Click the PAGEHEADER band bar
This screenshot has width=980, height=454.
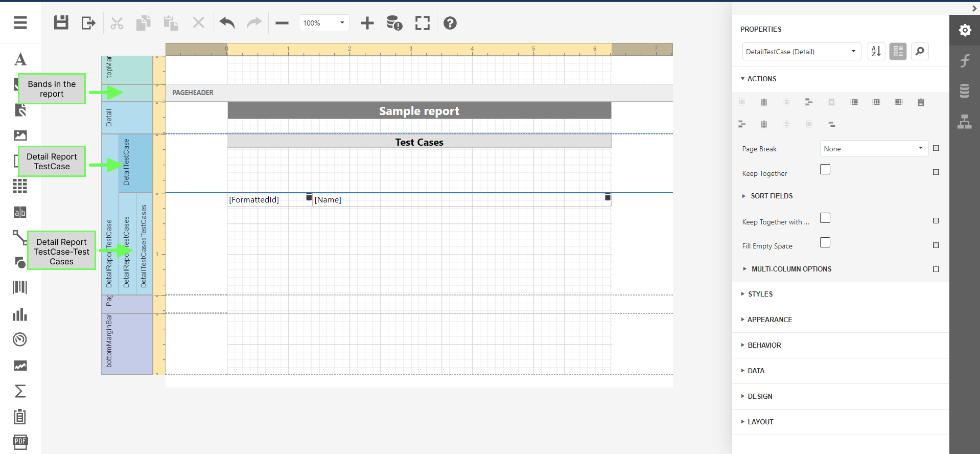click(419, 93)
